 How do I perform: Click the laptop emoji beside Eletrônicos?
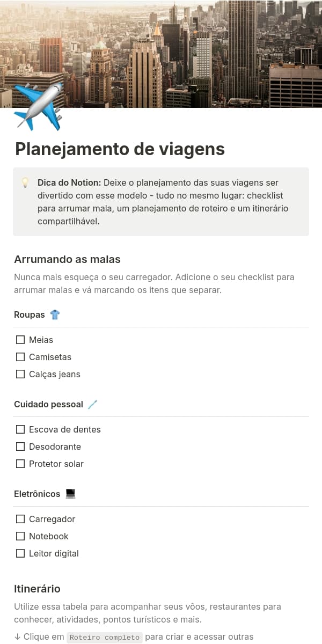pos(70,494)
